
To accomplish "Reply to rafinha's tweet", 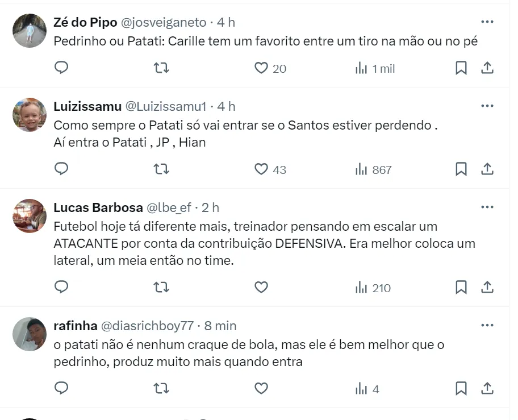I will (61, 389).
